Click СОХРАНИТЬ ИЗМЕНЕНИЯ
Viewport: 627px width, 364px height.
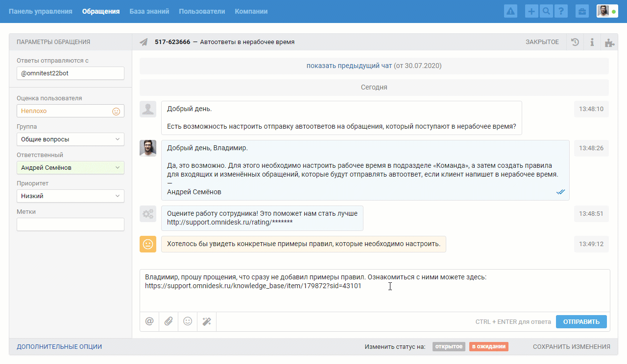pyautogui.click(x=572, y=347)
